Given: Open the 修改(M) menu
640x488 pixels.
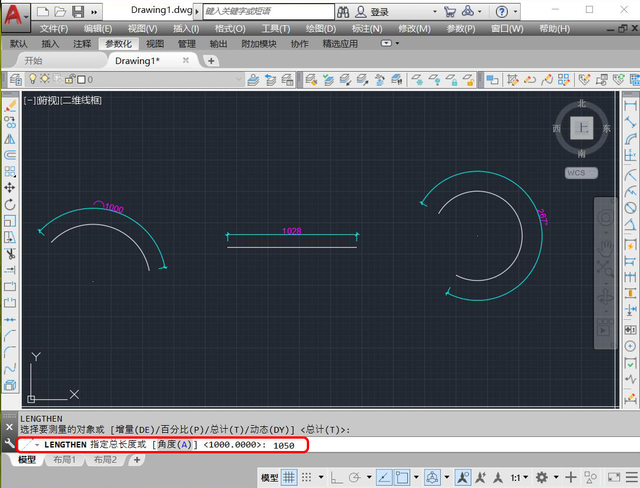Looking at the screenshot, I should click(414, 29).
